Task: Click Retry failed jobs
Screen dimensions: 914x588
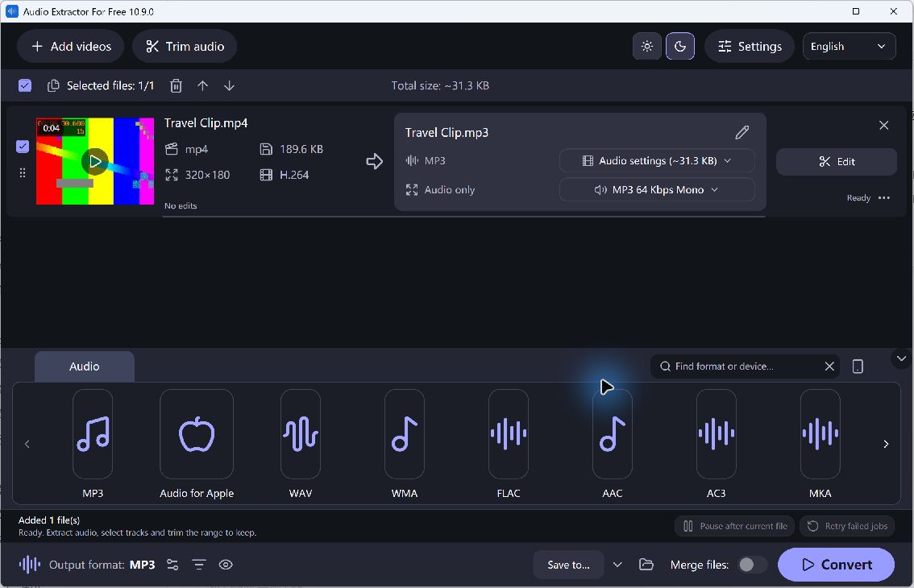Action: pos(847,526)
